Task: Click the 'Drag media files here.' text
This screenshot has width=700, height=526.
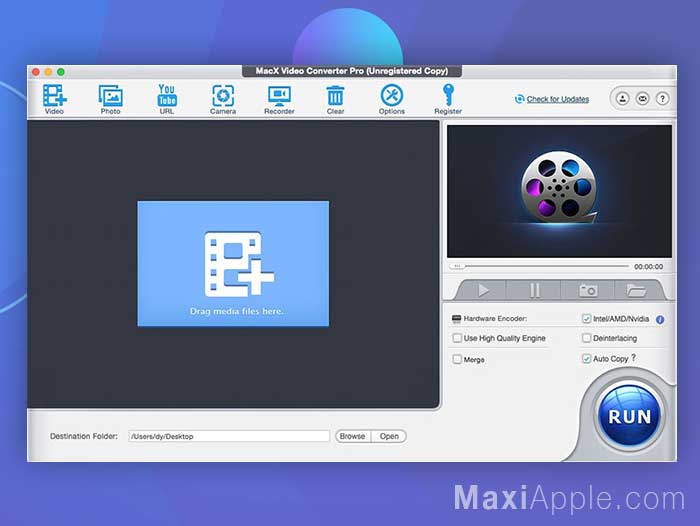Action: coord(237,311)
